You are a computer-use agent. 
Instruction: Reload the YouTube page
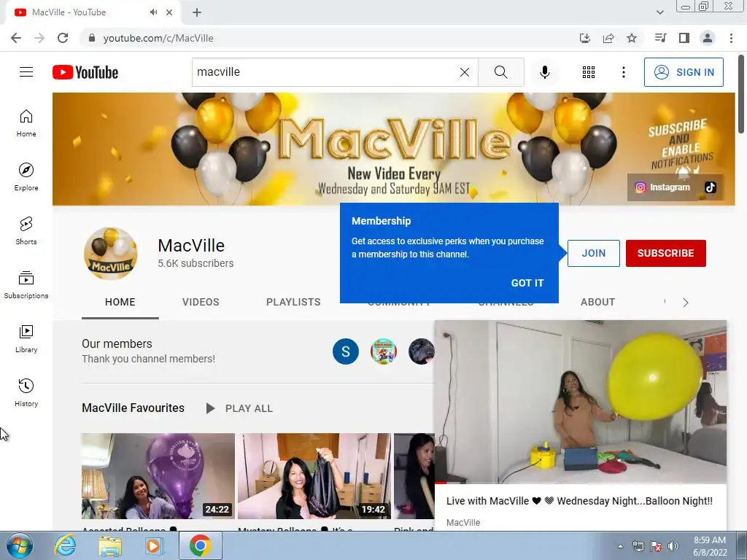(63, 38)
